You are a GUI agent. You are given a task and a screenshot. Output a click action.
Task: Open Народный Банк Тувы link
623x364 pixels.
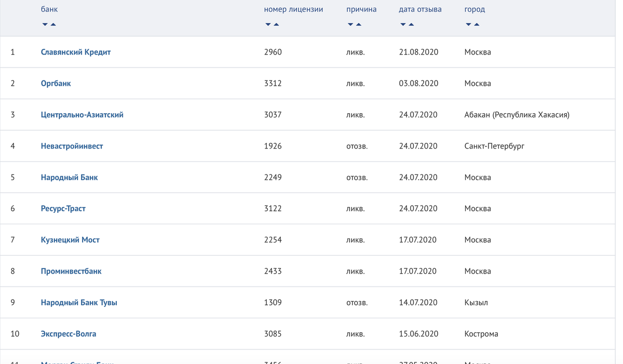(x=79, y=302)
